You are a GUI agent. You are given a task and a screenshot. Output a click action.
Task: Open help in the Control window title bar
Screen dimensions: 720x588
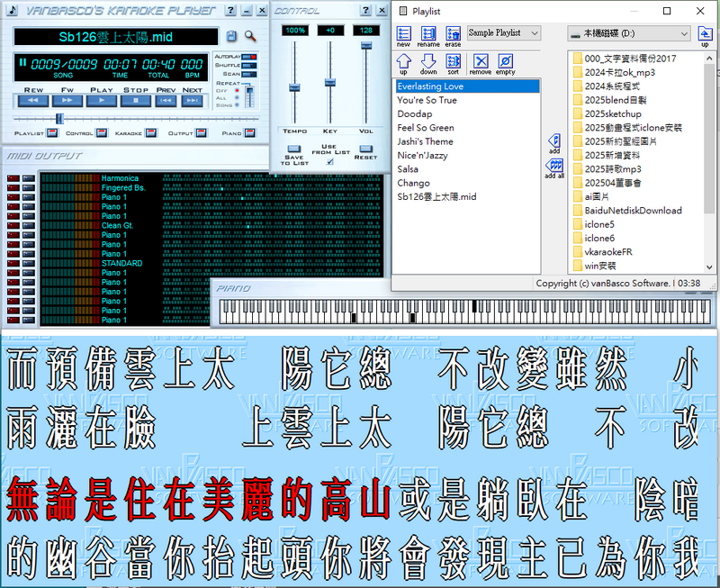(365, 10)
